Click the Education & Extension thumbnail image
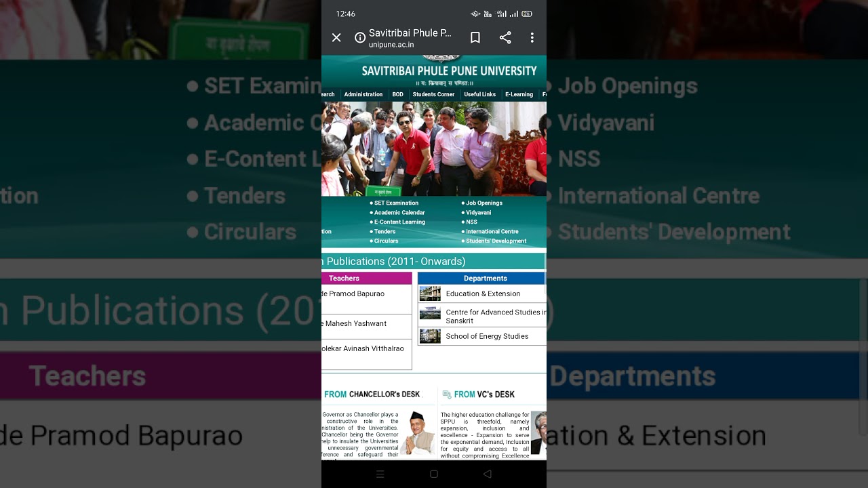The image size is (868, 488). coord(430,293)
